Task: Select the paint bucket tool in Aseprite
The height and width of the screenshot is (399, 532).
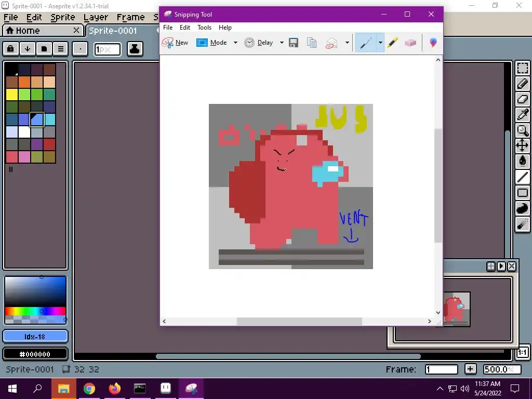Action: coord(523,161)
